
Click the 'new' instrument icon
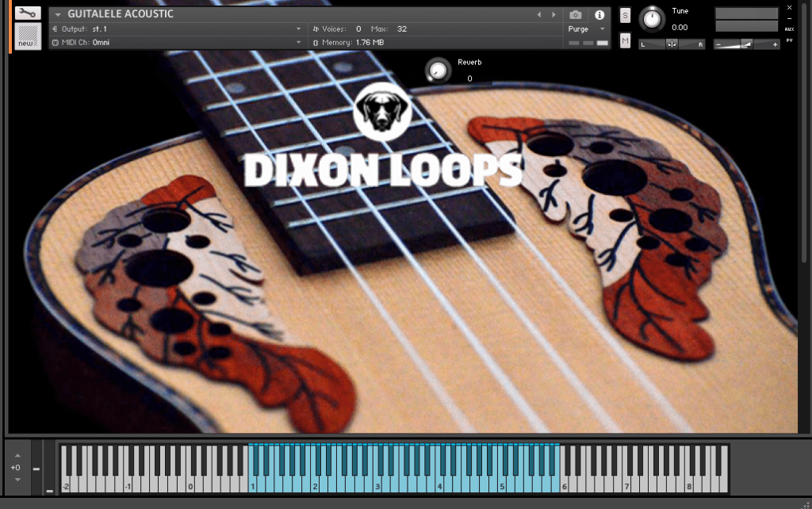(27, 38)
